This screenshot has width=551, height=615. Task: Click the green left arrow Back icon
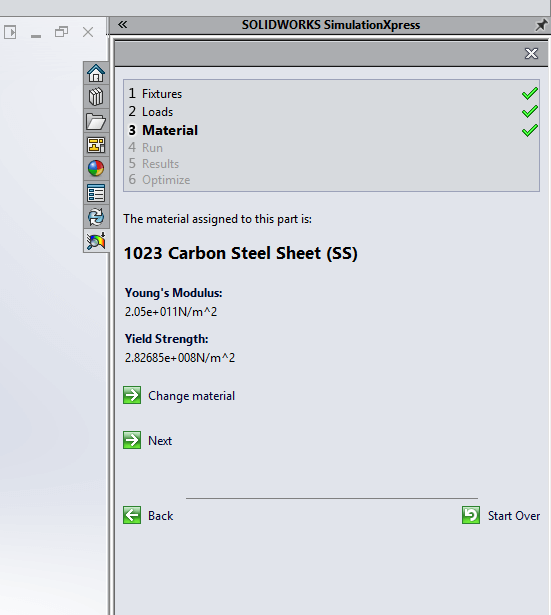pos(132,515)
